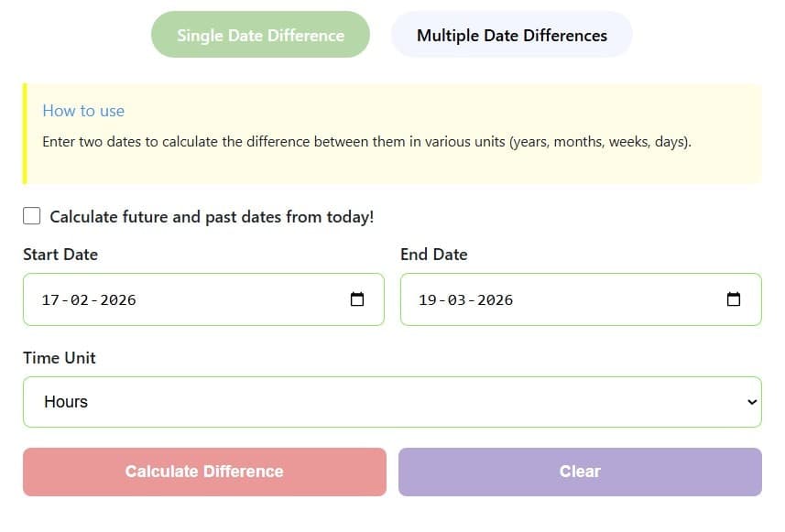
Task: Click the How to use link
Action: click(83, 110)
